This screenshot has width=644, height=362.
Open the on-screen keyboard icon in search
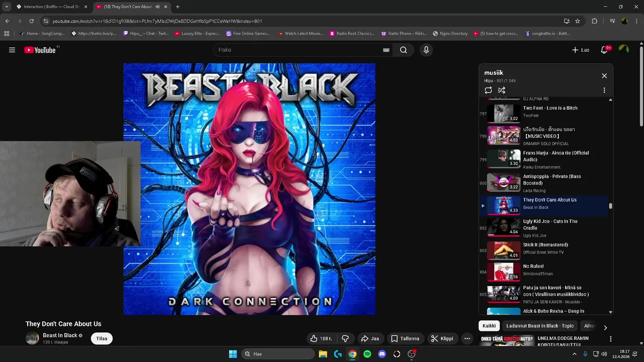point(386,50)
